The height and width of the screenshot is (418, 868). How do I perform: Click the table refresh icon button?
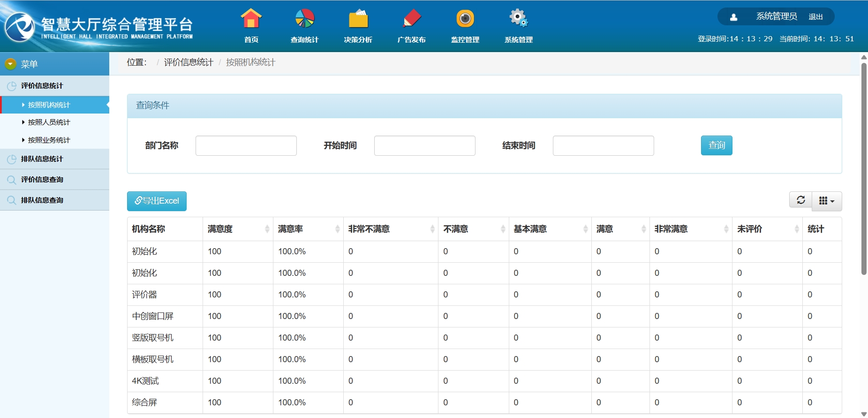coord(801,200)
